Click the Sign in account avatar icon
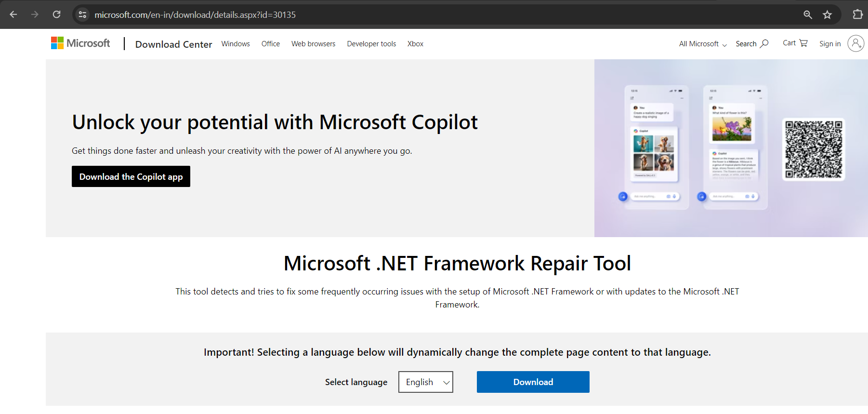 (856, 43)
